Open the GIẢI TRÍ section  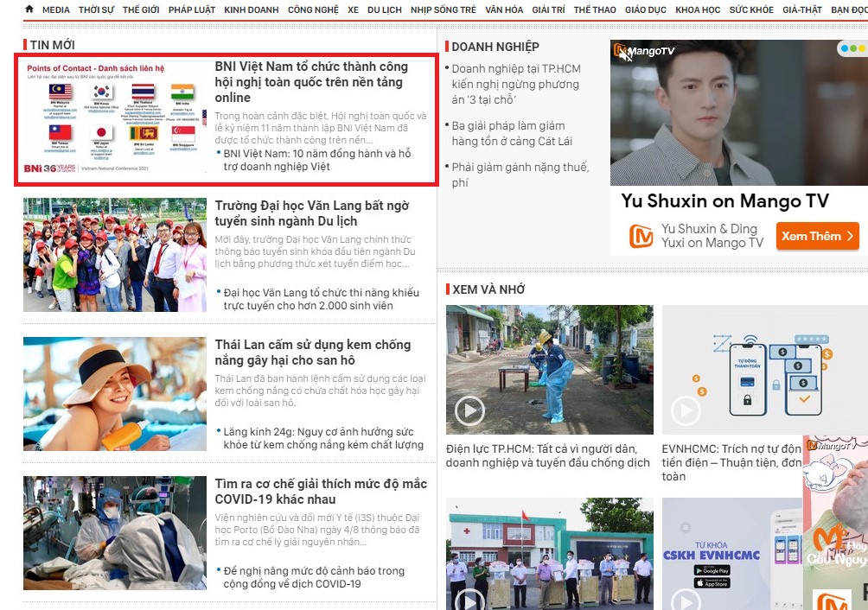548,10
